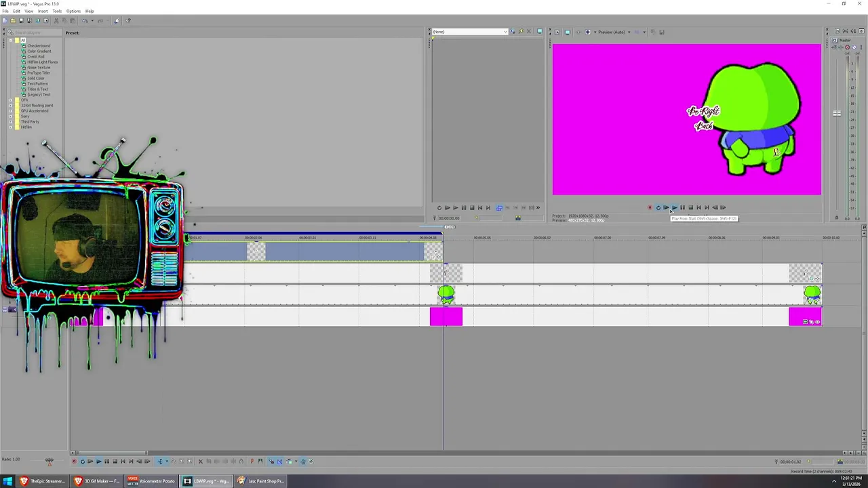Stop playback in the trimmer transport

pyautogui.click(x=472, y=207)
